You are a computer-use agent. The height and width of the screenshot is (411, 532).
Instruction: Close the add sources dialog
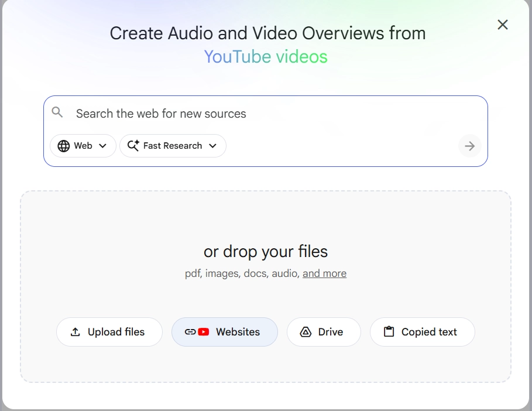[x=503, y=25]
